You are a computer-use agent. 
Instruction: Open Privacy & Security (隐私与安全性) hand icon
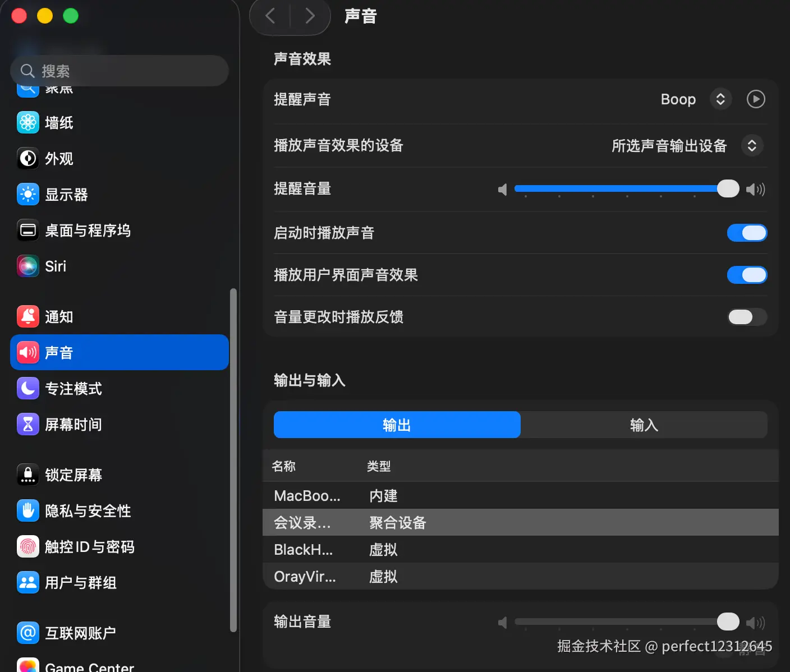tap(28, 510)
